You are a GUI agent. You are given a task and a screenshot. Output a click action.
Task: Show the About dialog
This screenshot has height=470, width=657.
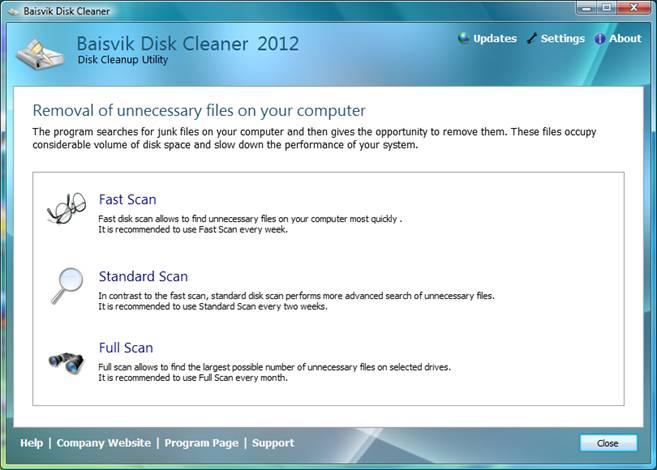coord(625,39)
